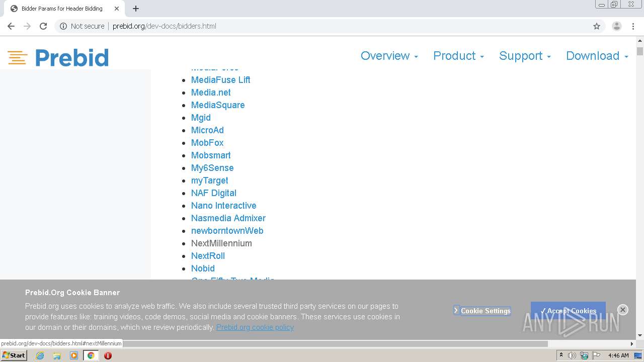Expand the Support dropdown menu
Screen dimensions: 644x362
525,56
